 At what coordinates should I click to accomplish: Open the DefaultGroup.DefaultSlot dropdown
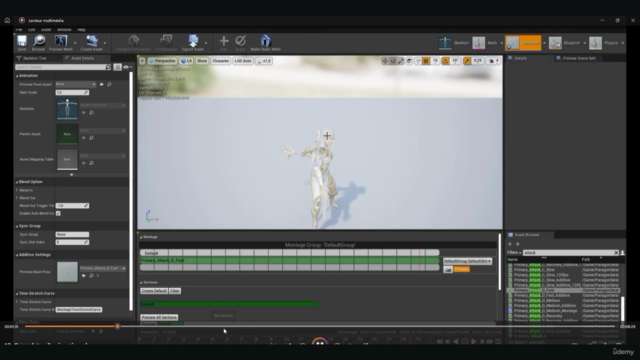tap(467, 261)
